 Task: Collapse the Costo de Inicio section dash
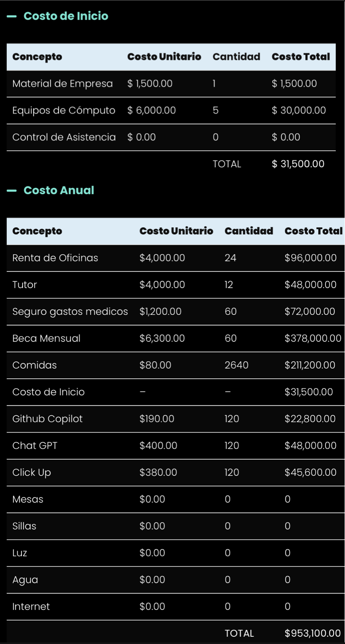[x=12, y=17]
